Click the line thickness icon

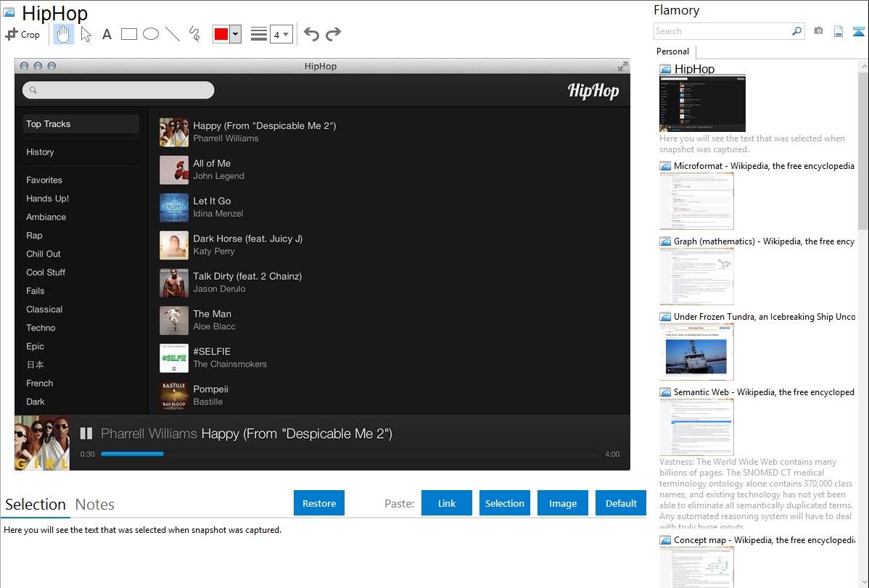click(258, 34)
